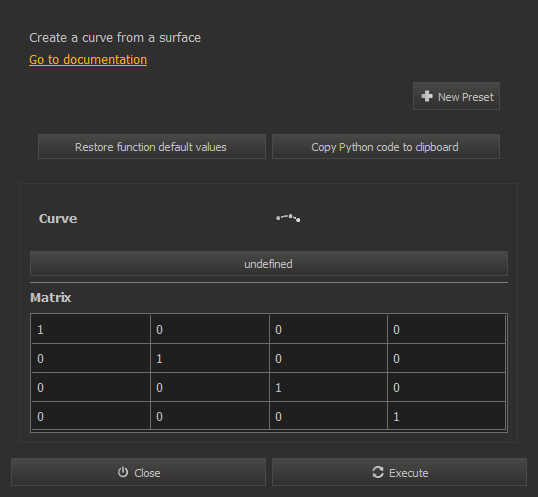The height and width of the screenshot is (497, 538).
Task: Select matrix cell row one, column one
Action: pyautogui.click(x=91, y=329)
